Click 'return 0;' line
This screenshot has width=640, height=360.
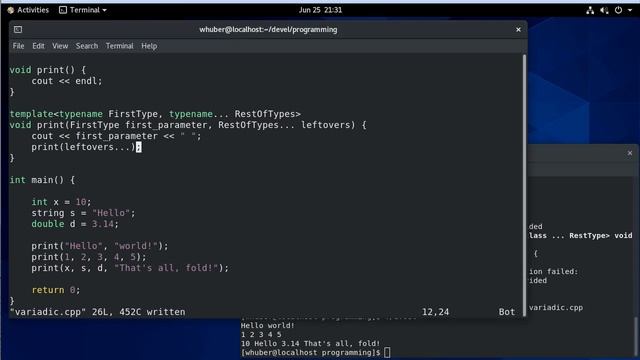[56, 290]
